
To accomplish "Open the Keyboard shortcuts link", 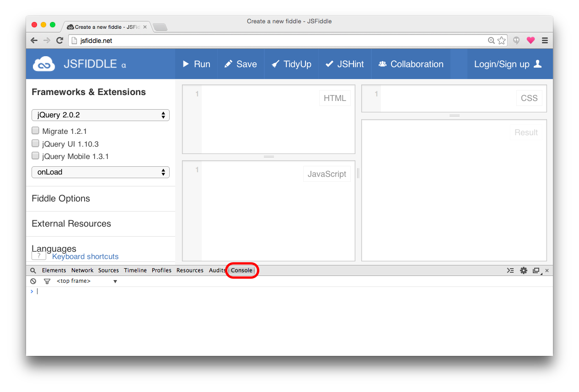I will pyautogui.click(x=85, y=256).
